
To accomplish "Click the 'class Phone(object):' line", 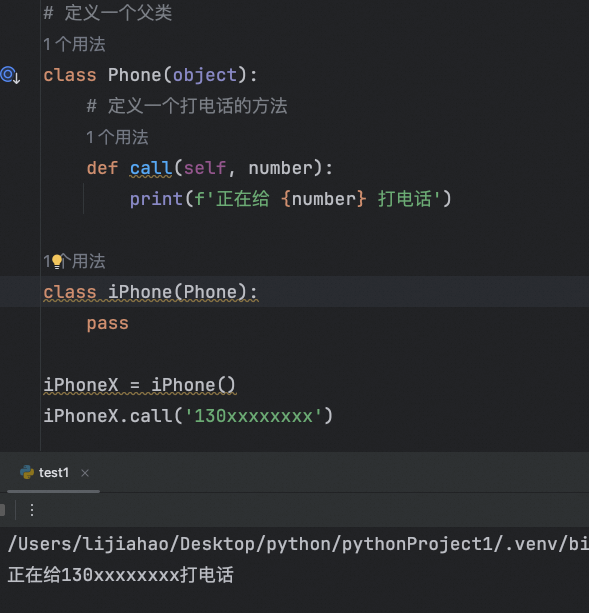I will 150,75.
